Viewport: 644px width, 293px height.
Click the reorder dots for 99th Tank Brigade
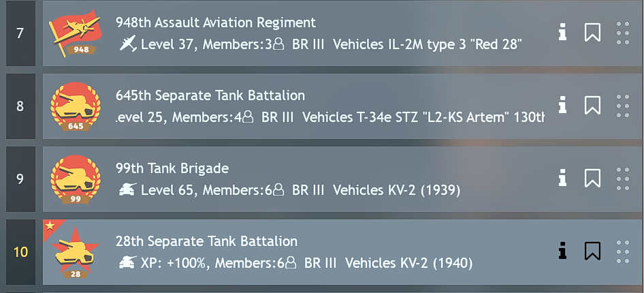[623, 179]
